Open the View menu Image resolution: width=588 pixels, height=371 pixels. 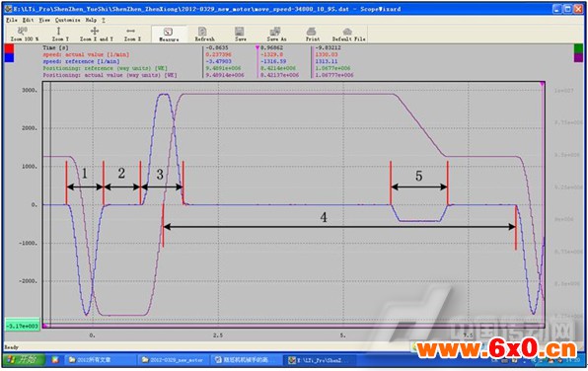[44, 20]
